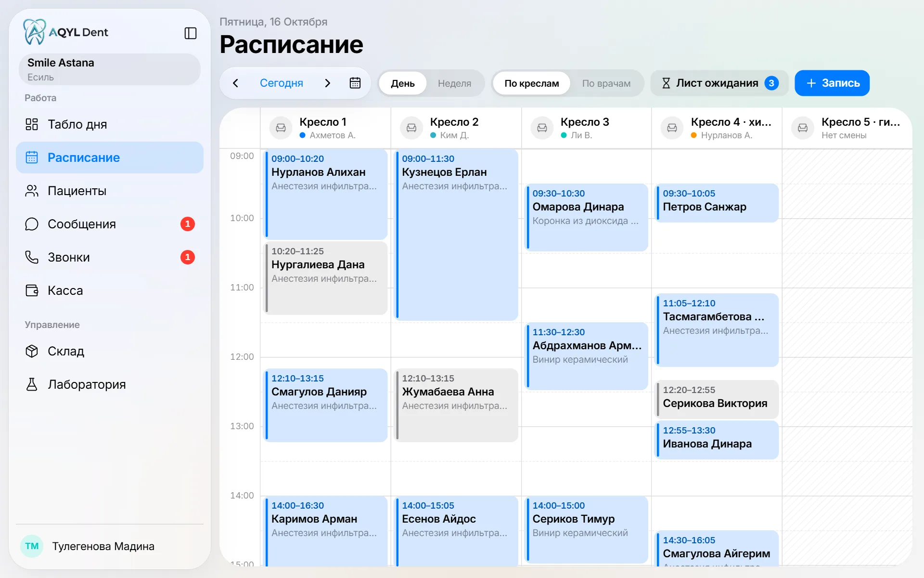
Task: Click the Лаборатория flask icon
Action: point(32,384)
